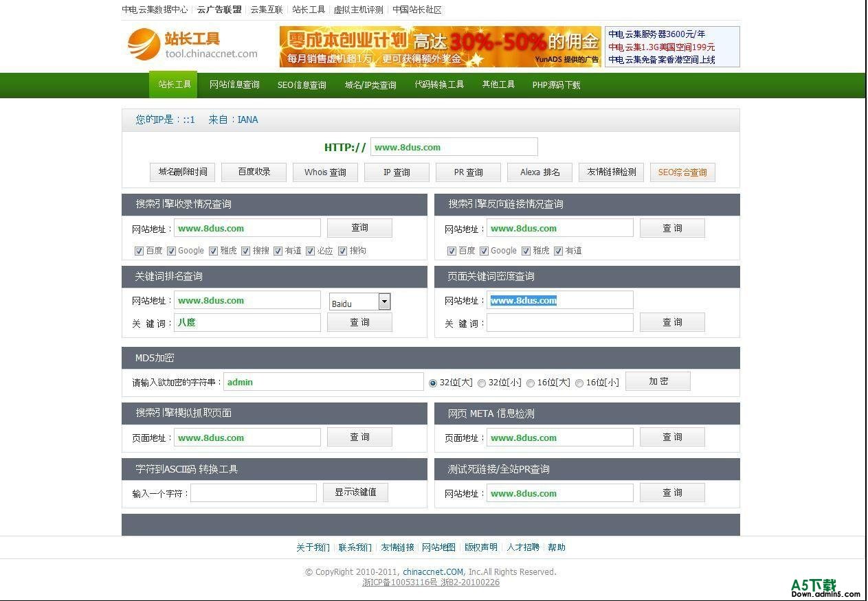Viewport: 868px width, 601px height.
Task: Uncheck the Google checkbox under 搜索引擎反向链接情况查询
Action: 484,251
